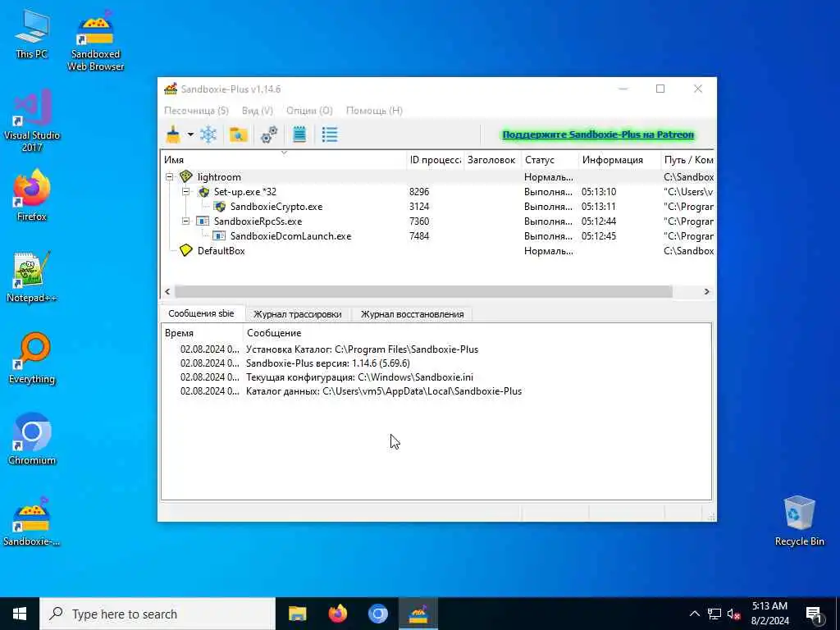Click the sandbox list horizontal scrollbar thumb

tap(423, 291)
